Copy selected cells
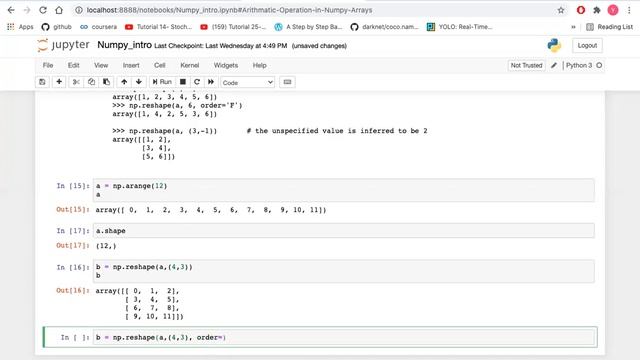Viewport: 640px width, 360px height. click(x=91, y=82)
